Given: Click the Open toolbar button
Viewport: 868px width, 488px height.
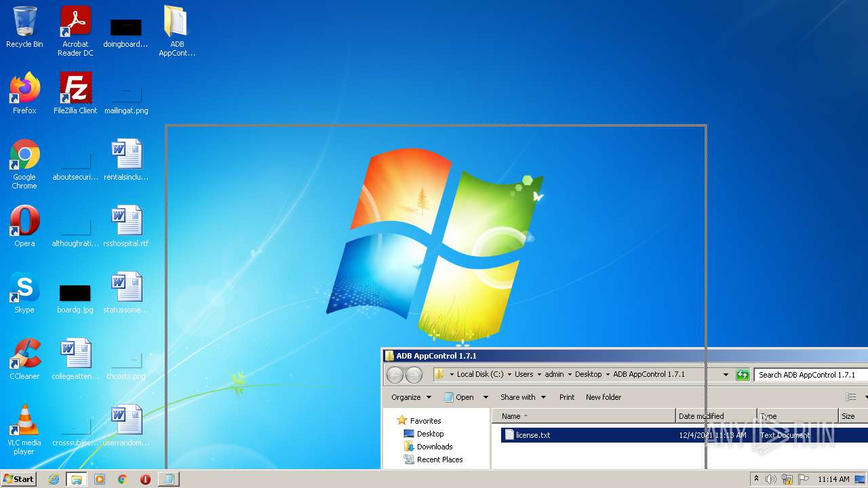Looking at the screenshot, I should (x=459, y=397).
